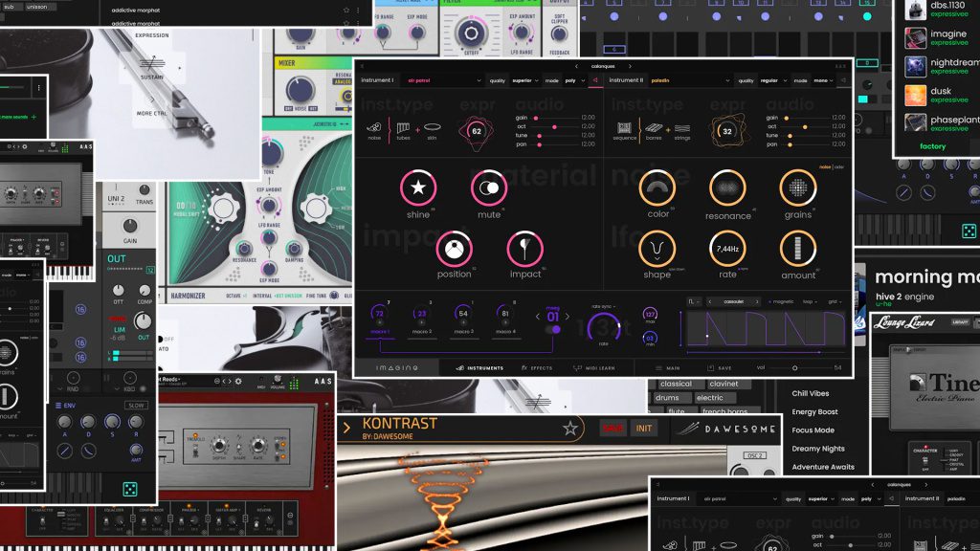Click the vol slider handle
The width and height of the screenshot is (980, 551).
(795, 368)
